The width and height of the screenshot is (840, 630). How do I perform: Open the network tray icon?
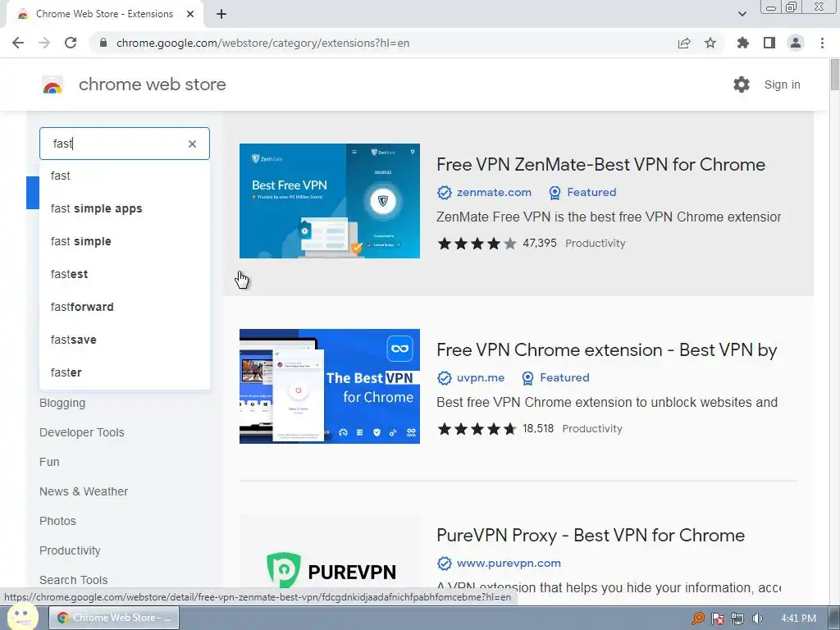click(x=737, y=619)
